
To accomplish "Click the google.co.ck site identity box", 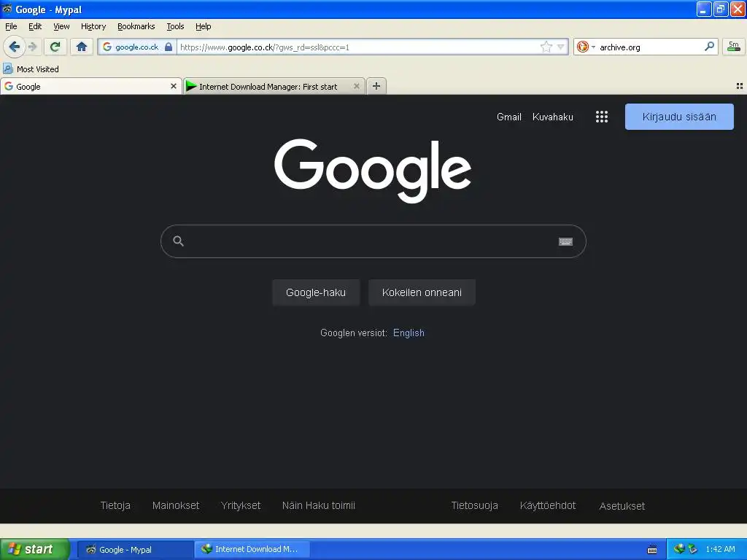I will [x=137, y=47].
